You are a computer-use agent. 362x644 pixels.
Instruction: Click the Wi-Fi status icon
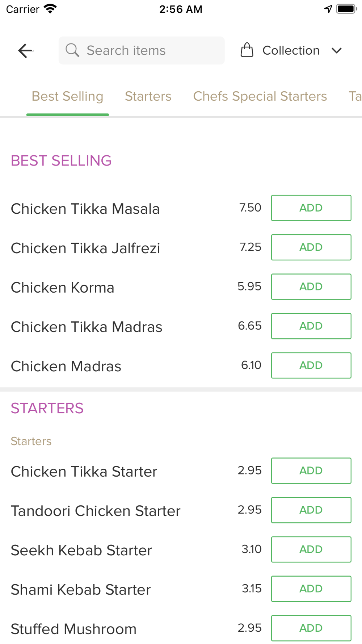(x=50, y=9)
